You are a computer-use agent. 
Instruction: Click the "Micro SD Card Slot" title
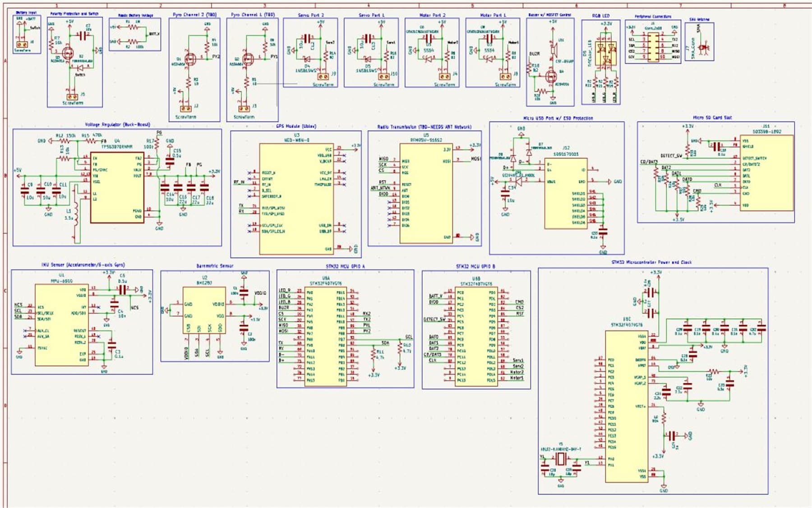[712, 118]
